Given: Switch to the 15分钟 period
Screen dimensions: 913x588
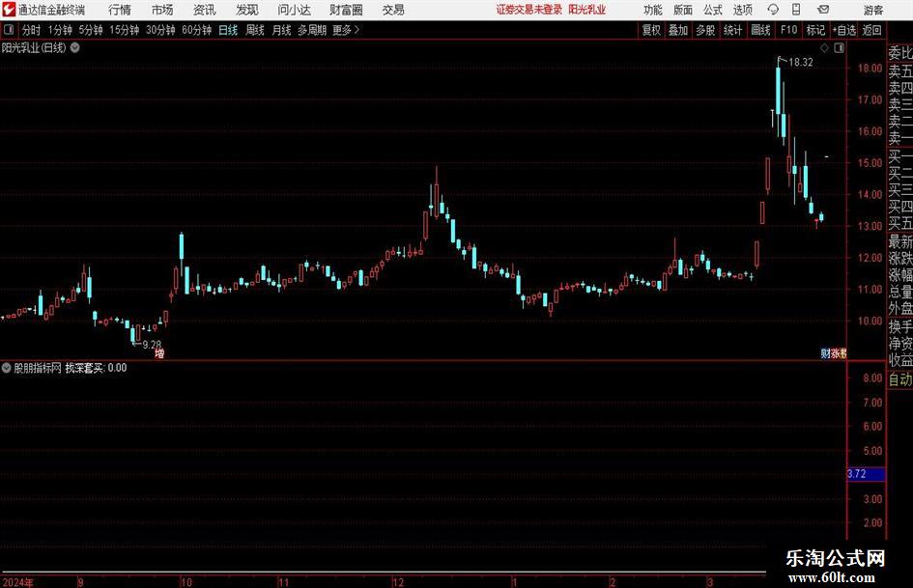Looking at the screenshot, I should pos(125,30).
